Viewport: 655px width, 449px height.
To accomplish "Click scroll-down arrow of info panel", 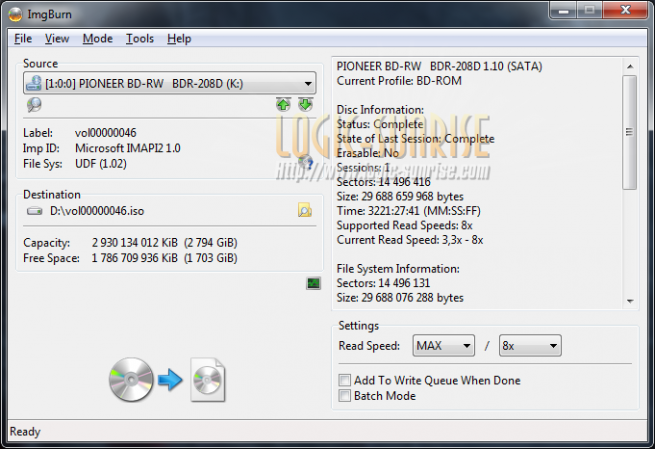I will point(630,301).
